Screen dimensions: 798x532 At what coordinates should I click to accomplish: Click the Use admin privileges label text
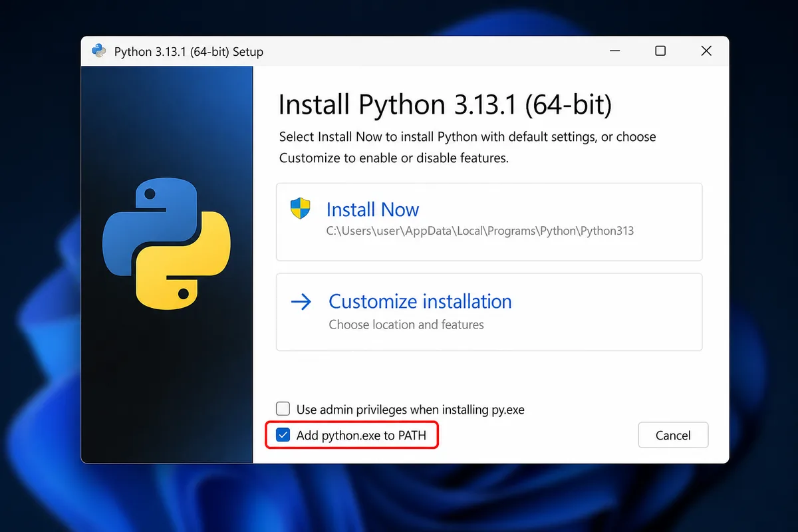click(410, 410)
